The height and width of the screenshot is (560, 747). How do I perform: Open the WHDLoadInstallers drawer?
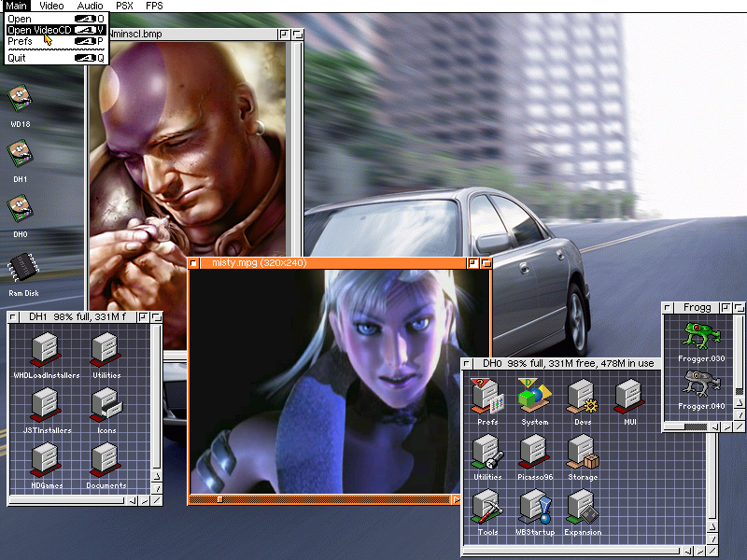(46, 351)
